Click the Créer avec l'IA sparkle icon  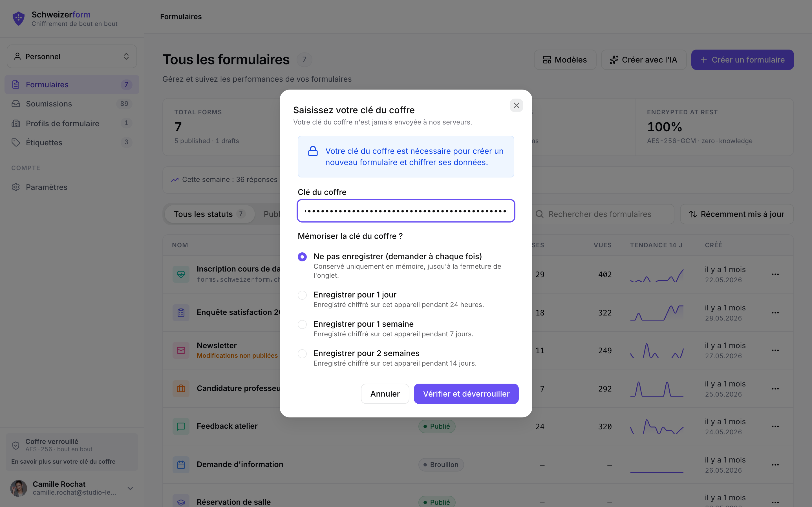point(614,60)
